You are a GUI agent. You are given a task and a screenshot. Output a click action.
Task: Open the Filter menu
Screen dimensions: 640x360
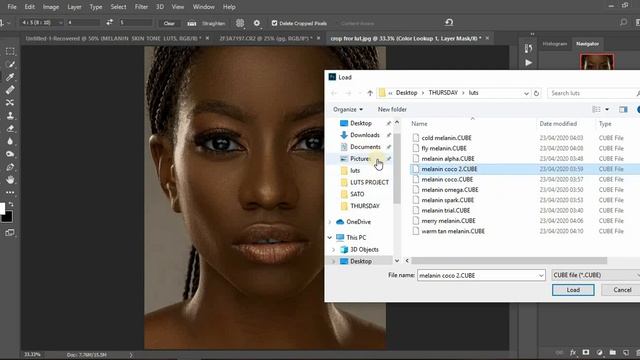click(141, 7)
